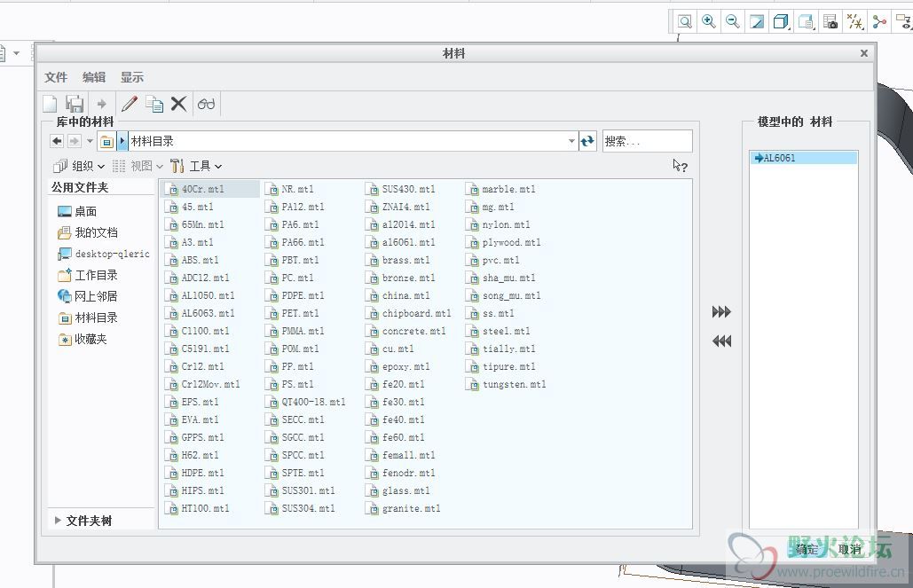This screenshot has width=913, height=588.
Task: Click the new material blank page icon
Action: (x=51, y=104)
